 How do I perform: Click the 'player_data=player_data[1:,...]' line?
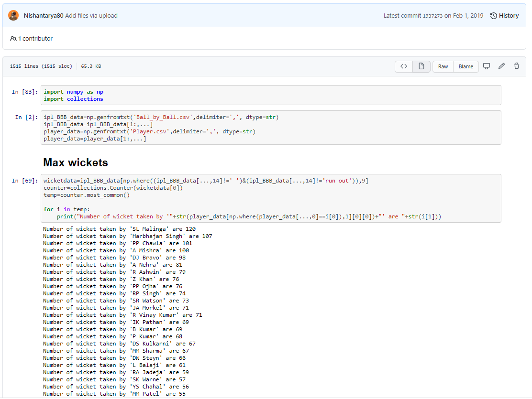(95, 139)
